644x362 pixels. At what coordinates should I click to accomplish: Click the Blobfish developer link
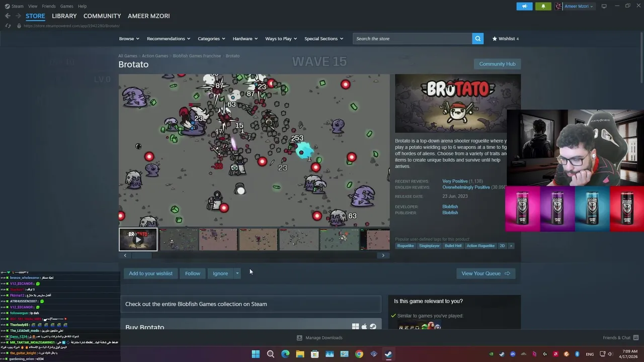tap(450, 207)
